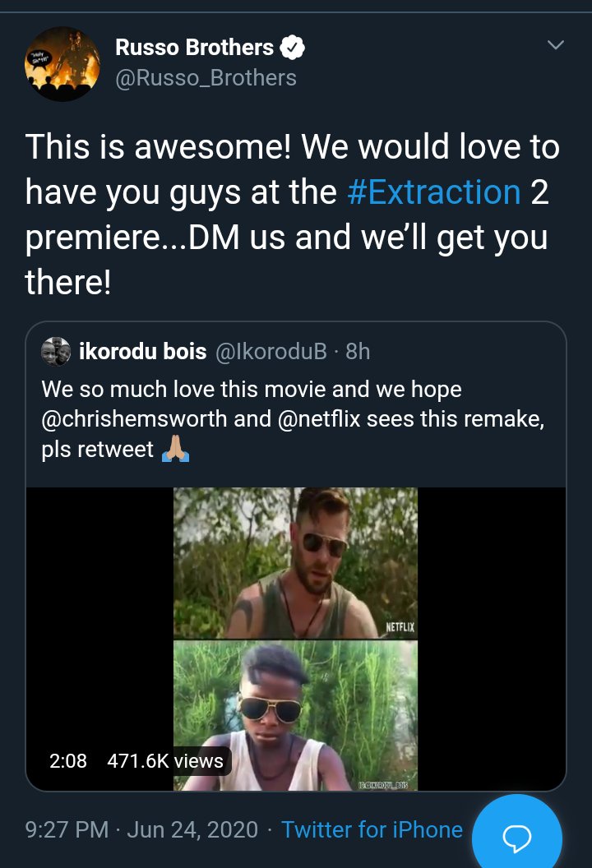
Task: Open the ikorodu bois avatar
Action: tap(57, 351)
